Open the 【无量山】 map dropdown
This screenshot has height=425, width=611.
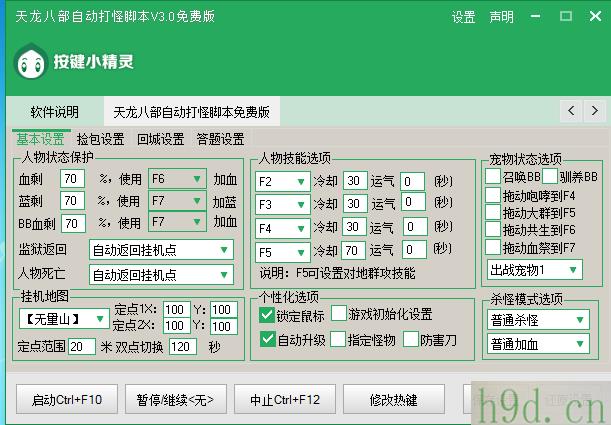(x=64, y=319)
